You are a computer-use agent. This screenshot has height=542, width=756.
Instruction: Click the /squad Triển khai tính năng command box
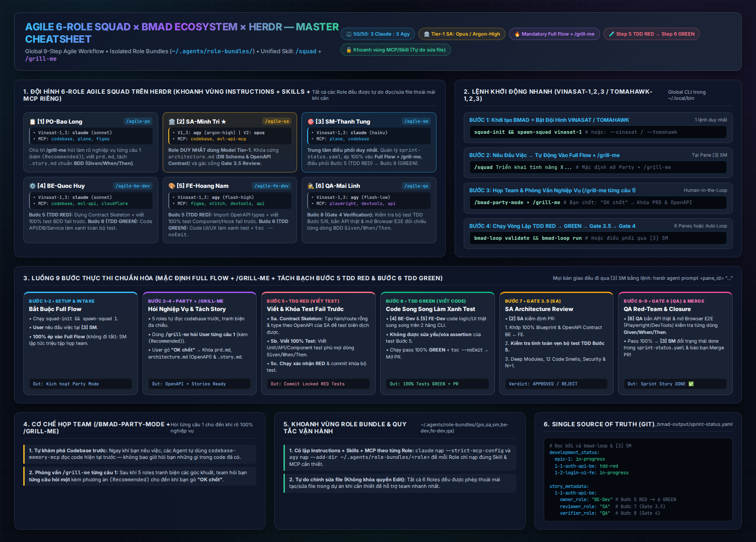coord(598,167)
